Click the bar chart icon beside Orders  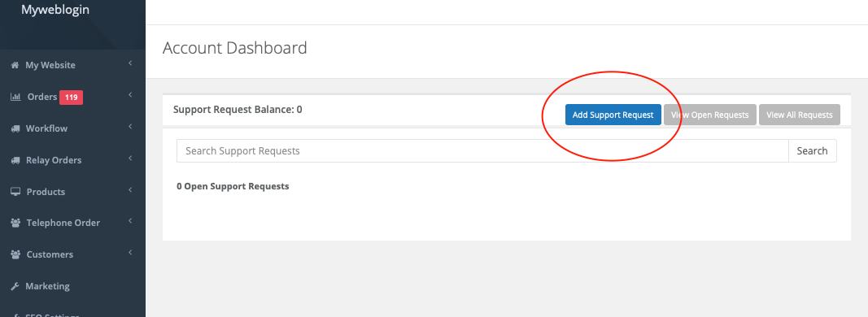[x=16, y=97]
